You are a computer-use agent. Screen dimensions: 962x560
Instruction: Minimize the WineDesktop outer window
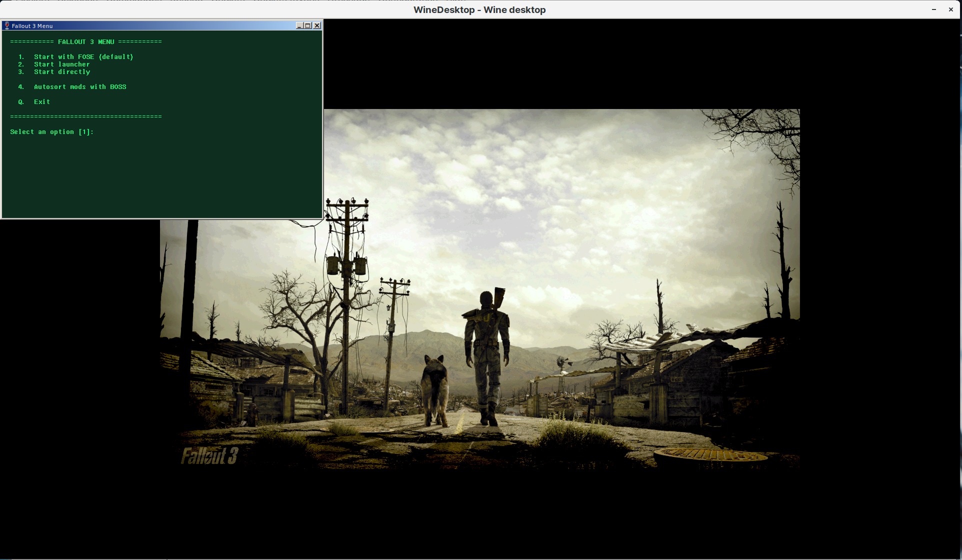[933, 9]
